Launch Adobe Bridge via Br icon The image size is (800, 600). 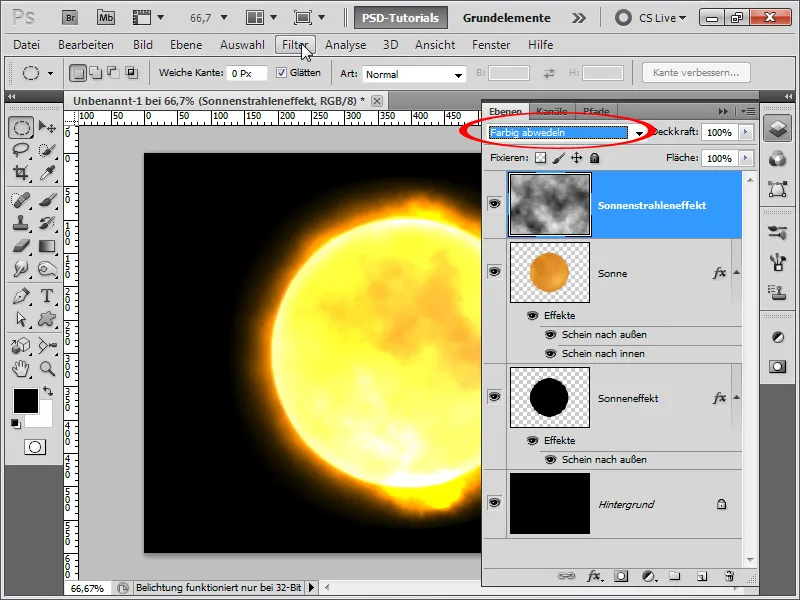(x=70, y=18)
